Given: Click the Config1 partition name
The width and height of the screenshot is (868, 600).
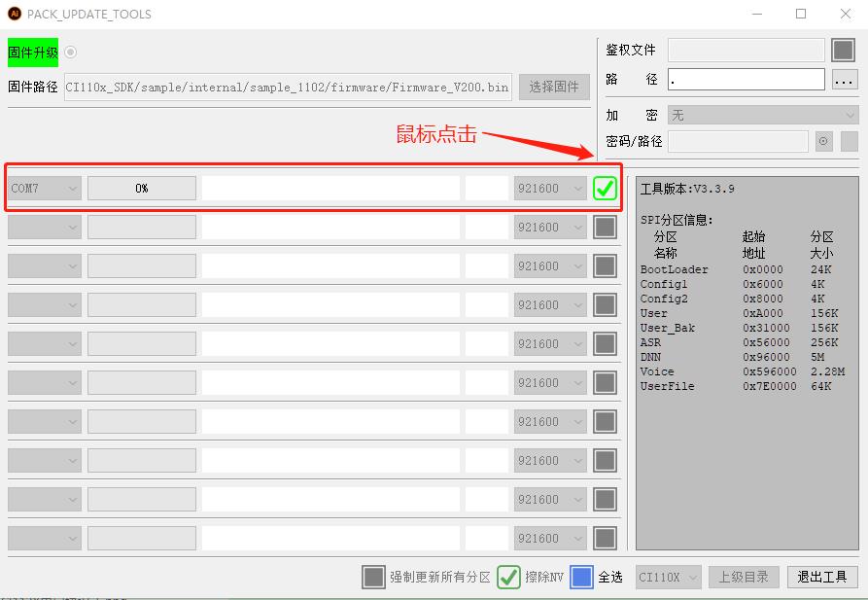Looking at the screenshot, I should (663, 284).
